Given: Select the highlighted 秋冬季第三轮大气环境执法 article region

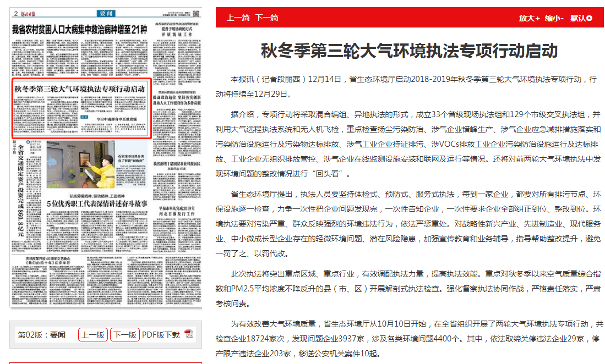Looking at the screenshot, I should (x=81, y=108).
